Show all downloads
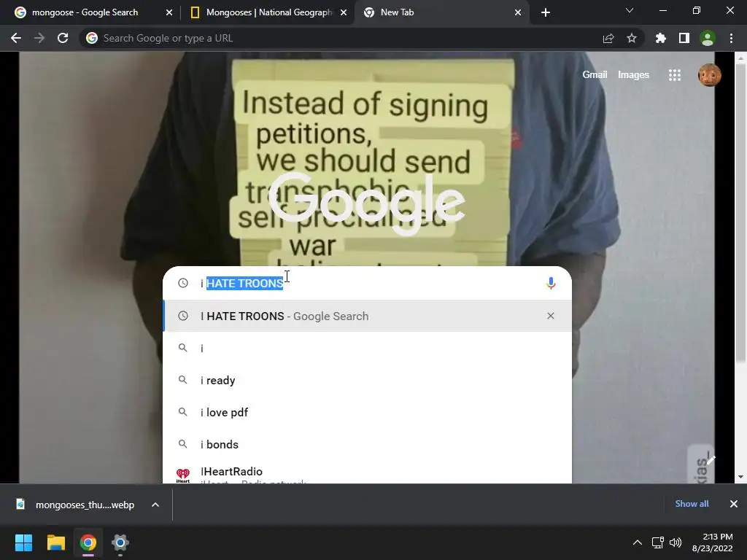747x560 pixels. pyautogui.click(x=692, y=504)
